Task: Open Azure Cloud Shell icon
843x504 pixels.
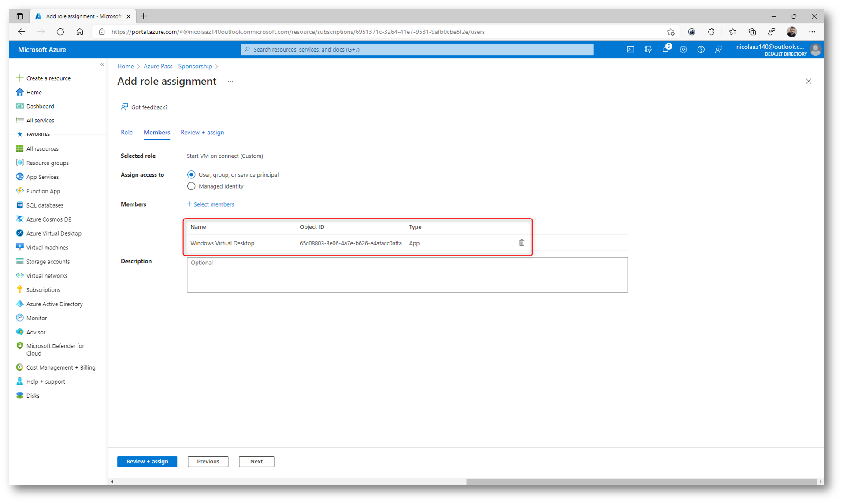Action: pos(630,49)
